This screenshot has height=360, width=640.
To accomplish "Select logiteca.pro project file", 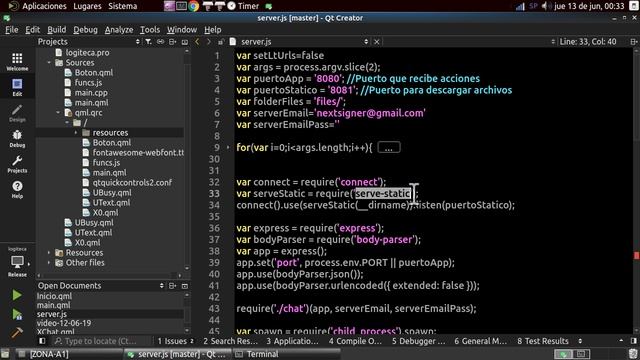I will 87,53.
